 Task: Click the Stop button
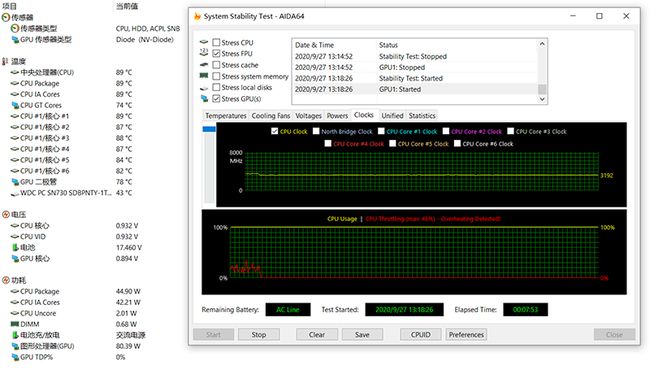[x=259, y=334]
